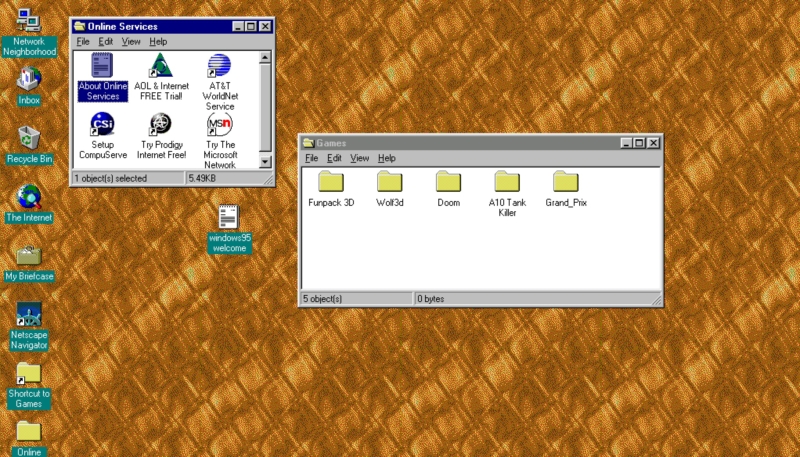Click the Recycle Bin desktop icon
The width and height of the screenshot is (800, 457).
pyautogui.click(x=29, y=138)
